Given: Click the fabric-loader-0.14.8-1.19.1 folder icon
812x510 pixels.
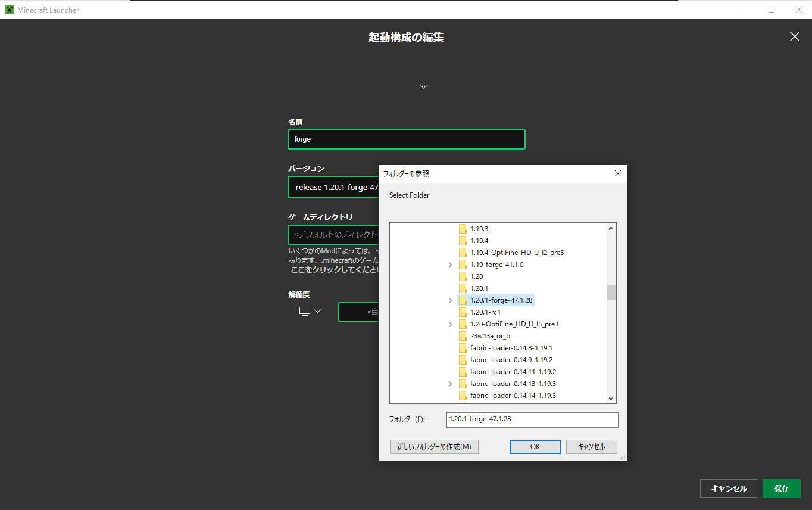Looking at the screenshot, I should [464, 347].
